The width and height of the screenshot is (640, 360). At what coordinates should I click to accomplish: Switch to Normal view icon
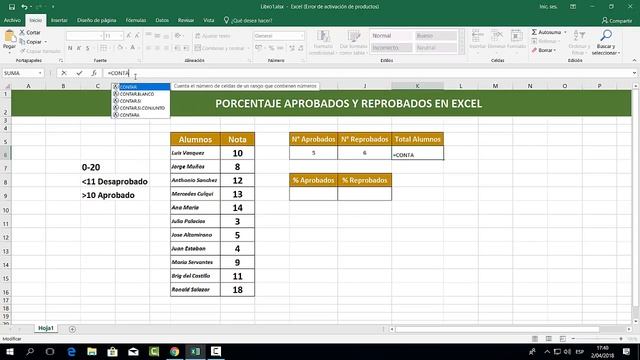tap(535, 339)
